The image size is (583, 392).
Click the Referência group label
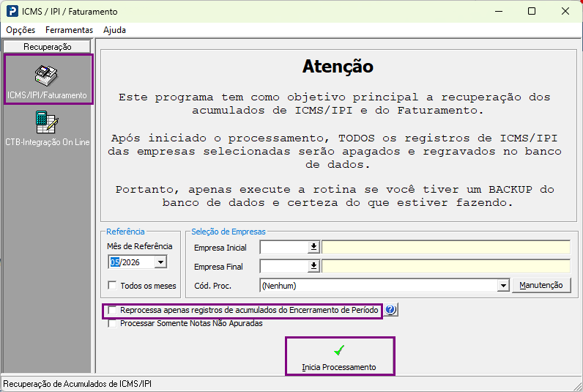[x=125, y=232]
